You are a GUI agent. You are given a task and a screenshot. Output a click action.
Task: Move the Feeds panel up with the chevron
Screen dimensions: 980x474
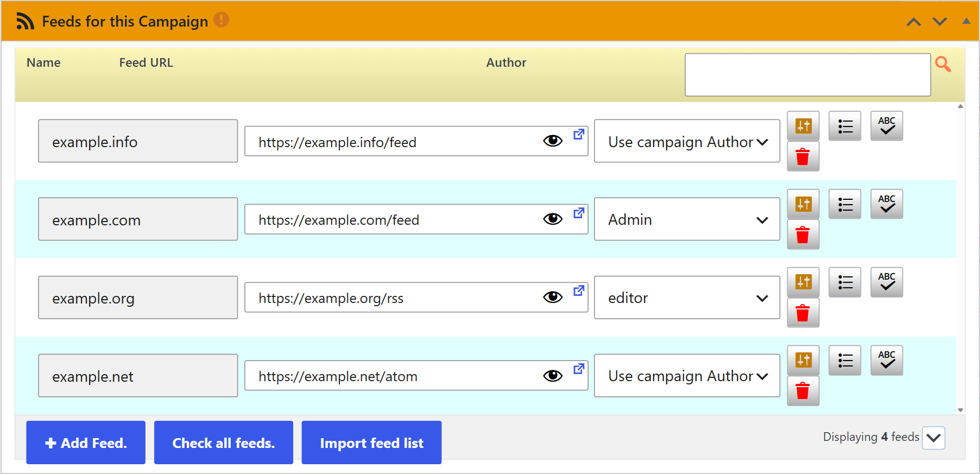pyautogui.click(x=914, y=22)
